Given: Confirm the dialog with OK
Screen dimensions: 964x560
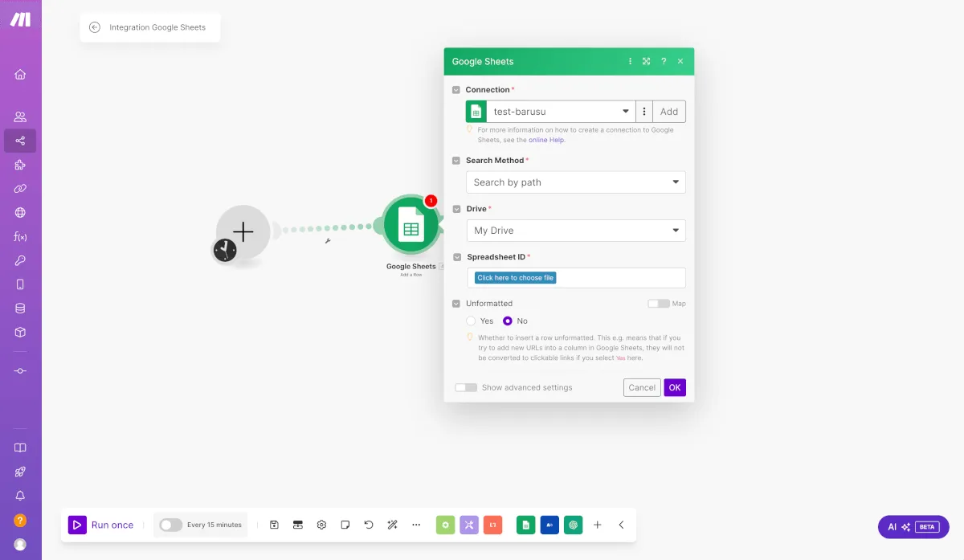Looking at the screenshot, I should point(675,387).
